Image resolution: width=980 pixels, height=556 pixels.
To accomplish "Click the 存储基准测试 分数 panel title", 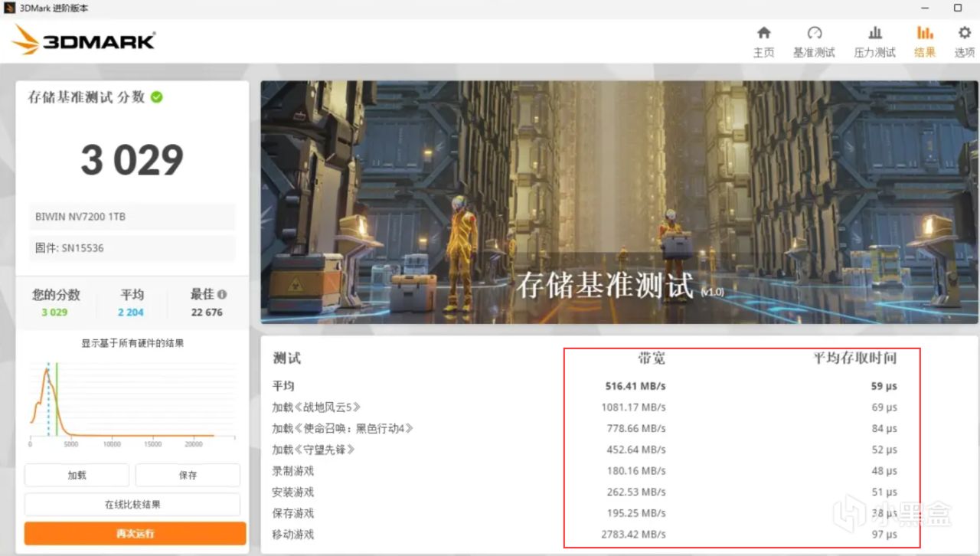I will click(87, 97).
